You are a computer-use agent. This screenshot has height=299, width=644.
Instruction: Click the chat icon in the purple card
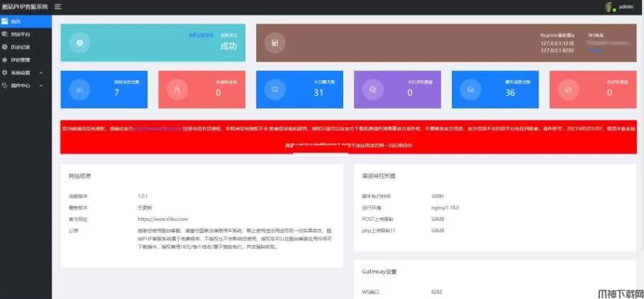[373, 89]
